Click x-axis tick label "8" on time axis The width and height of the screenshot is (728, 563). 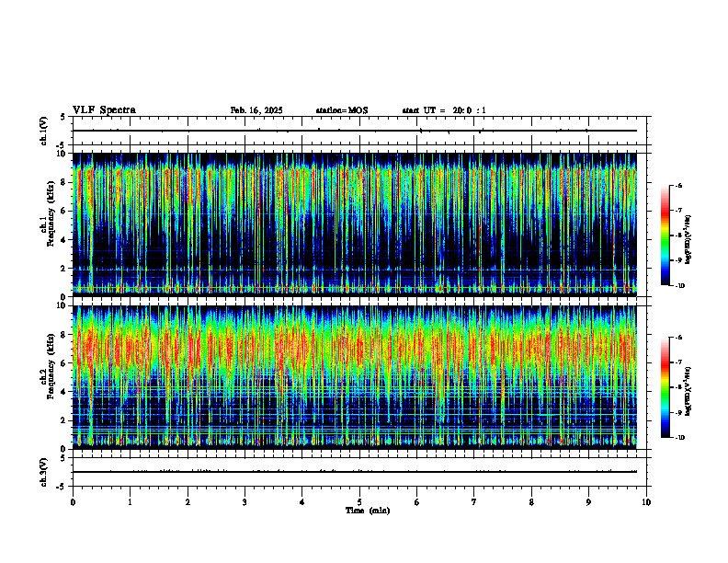[x=531, y=502]
